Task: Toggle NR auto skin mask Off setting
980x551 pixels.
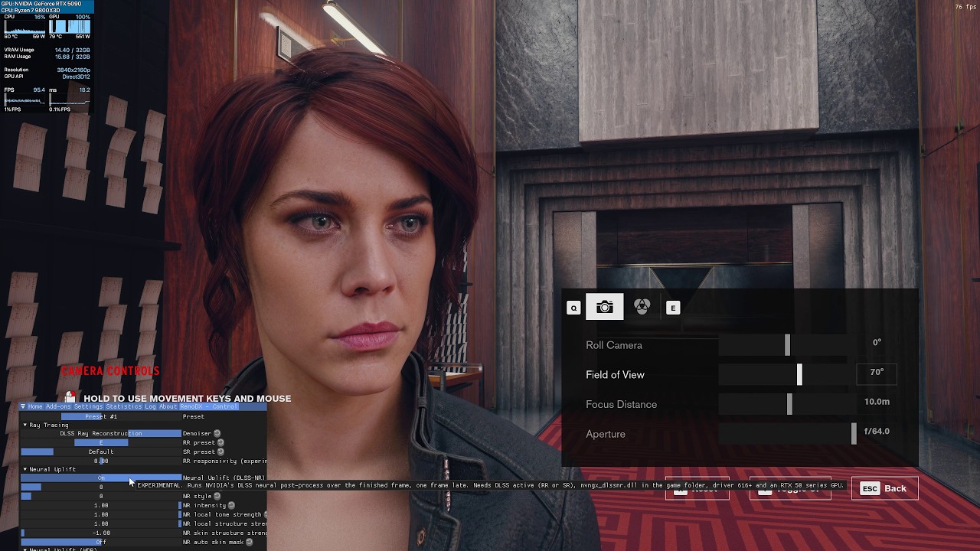Action: (101, 543)
